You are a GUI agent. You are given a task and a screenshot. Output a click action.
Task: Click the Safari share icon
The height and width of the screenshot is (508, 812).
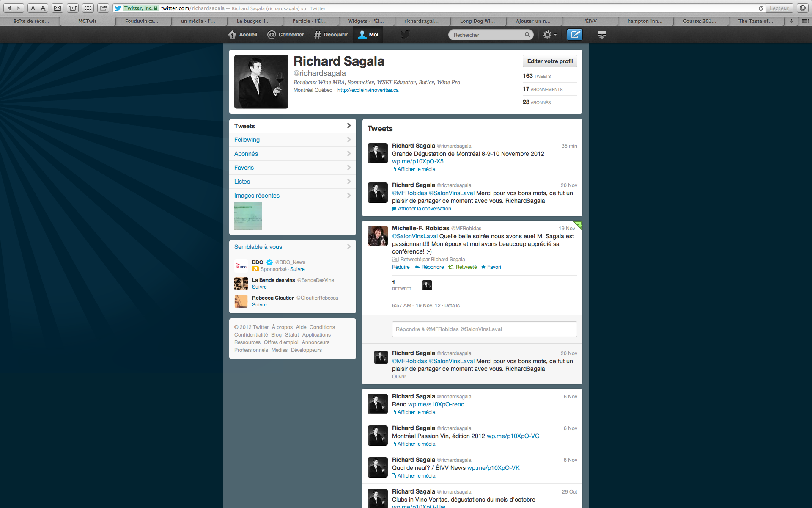103,8
